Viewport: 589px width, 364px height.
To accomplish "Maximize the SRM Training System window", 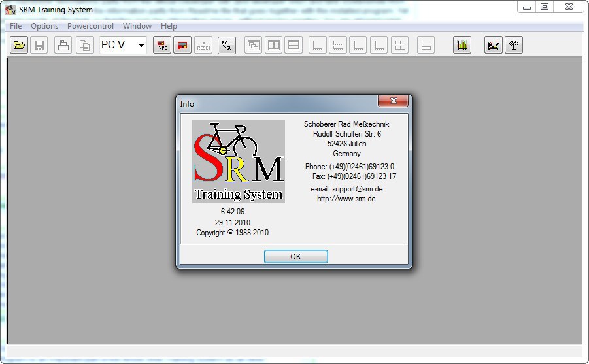I will 545,7.
